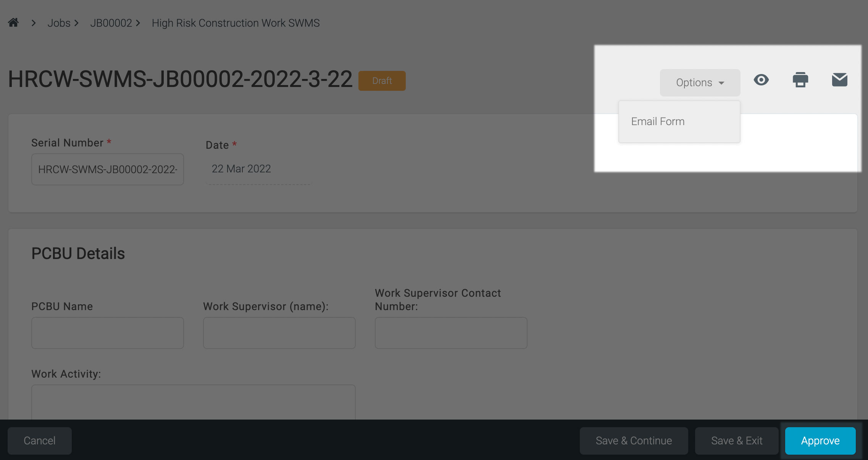
Task: Click the Save & Continue button
Action: tap(634, 441)
